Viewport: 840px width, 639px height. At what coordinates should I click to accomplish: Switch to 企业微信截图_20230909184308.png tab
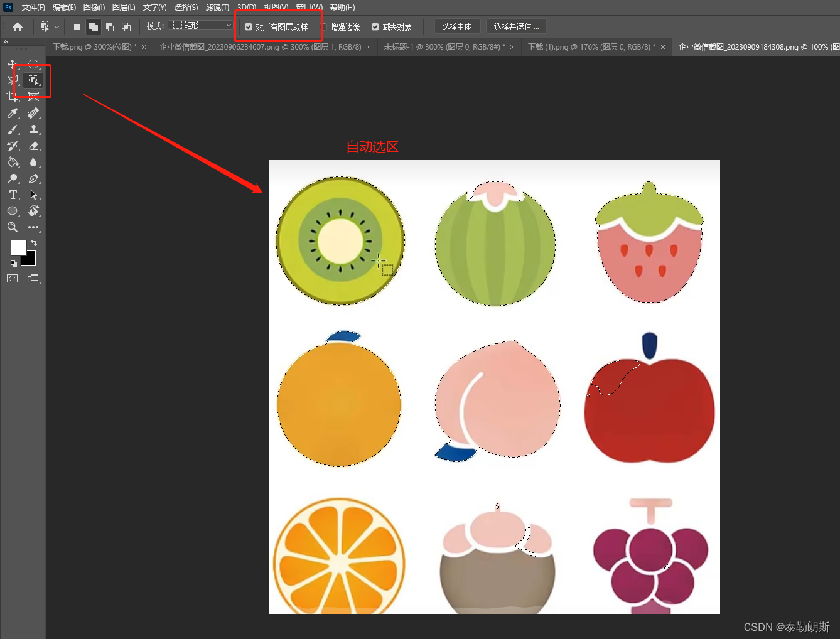coord(756,47)
